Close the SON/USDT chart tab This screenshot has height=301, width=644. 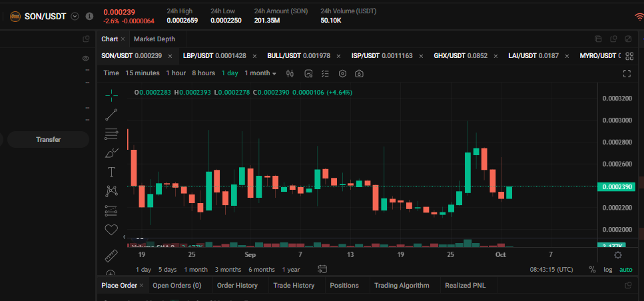click(170, 56)
